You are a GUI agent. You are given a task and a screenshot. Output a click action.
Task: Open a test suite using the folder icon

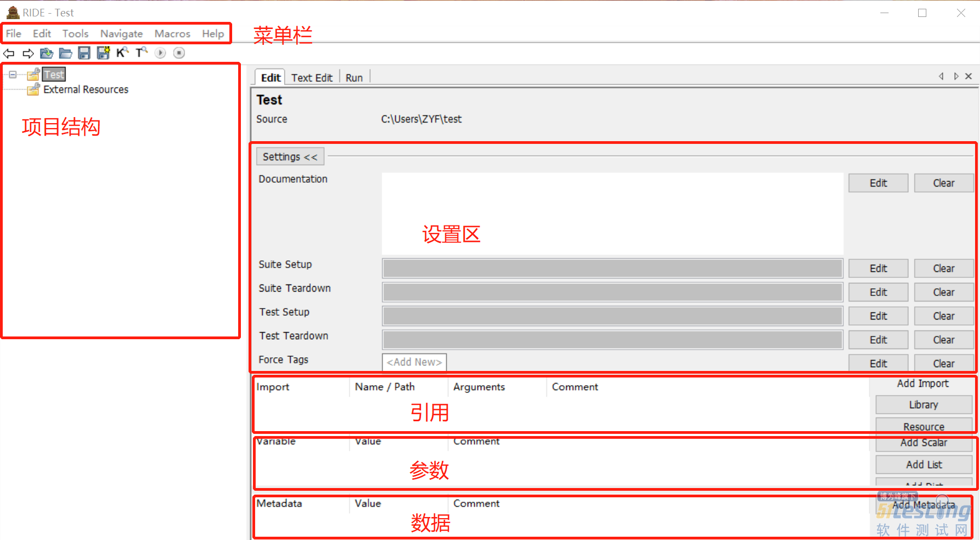pos(47,53)
